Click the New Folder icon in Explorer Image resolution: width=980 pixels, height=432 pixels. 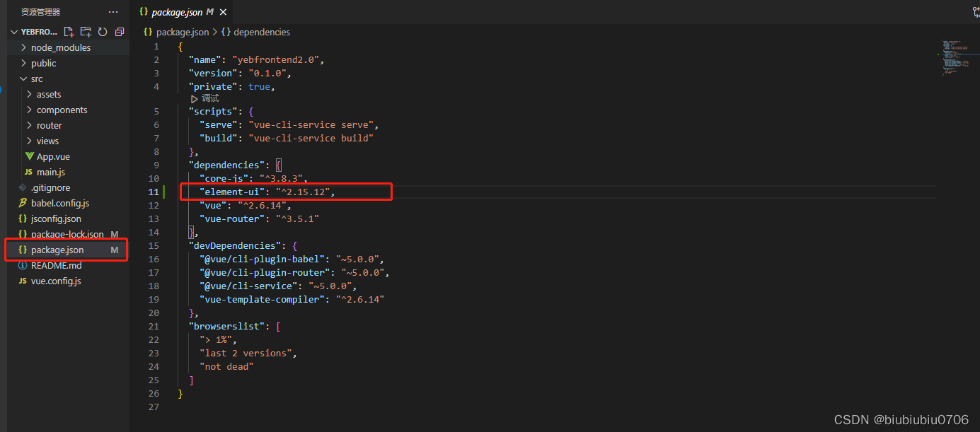coord(85,31)
